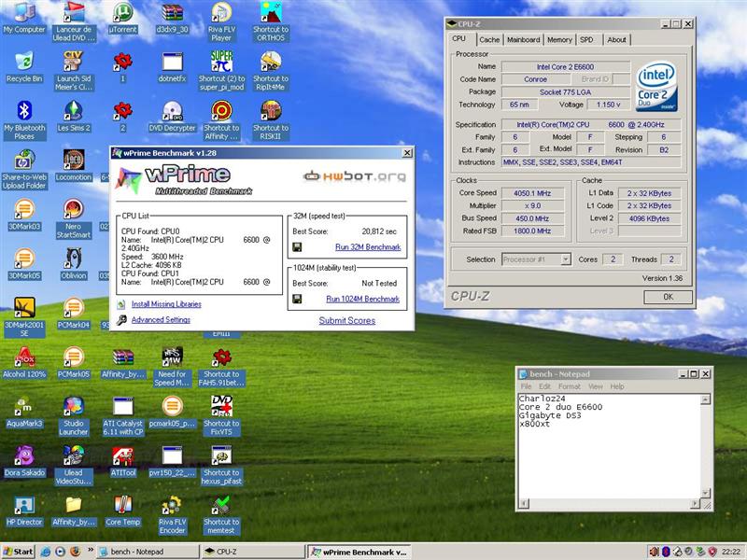The width and height of the screenshot is (747, 560).
Task: Switch to the Memory tab in CPU-Z
Action: 559,40
